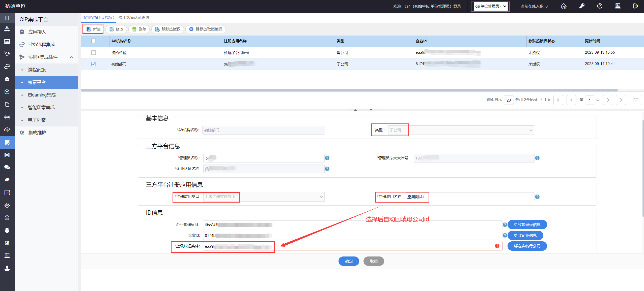The image size is (644, 291).
Task: Click help icon next to 管理员名称 field
Action: point(327,158)
